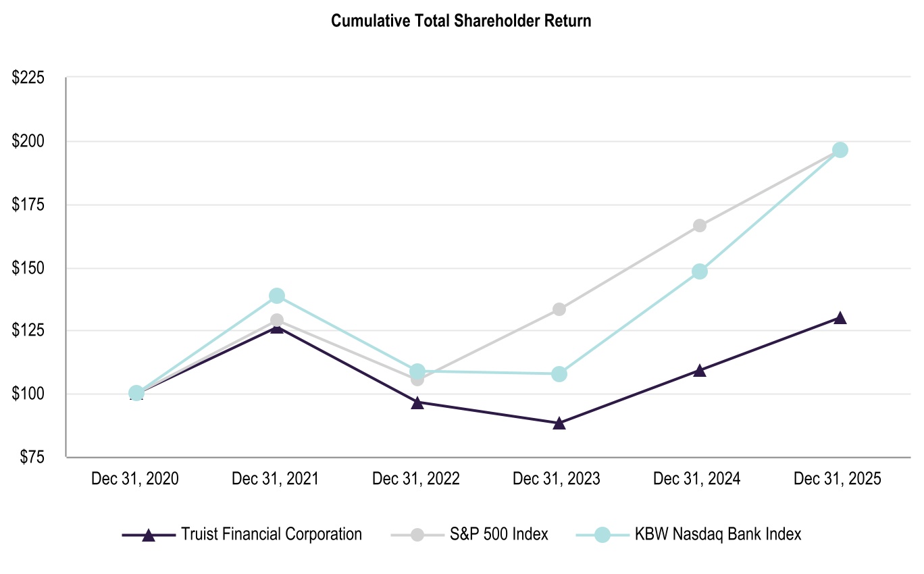Click S&P 500 marker at Dec 31, 2024
924x574 pixels.
(x=700, y=226)
